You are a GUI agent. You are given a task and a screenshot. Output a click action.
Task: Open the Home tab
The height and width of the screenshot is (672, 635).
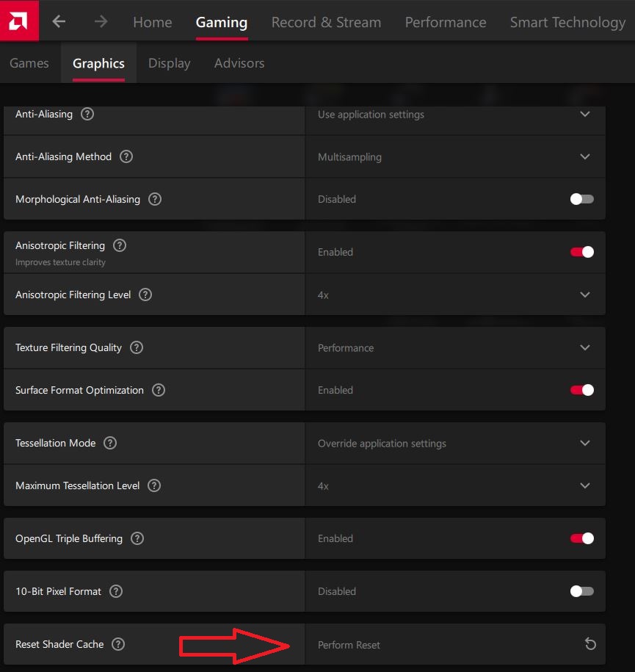[153, 22]
